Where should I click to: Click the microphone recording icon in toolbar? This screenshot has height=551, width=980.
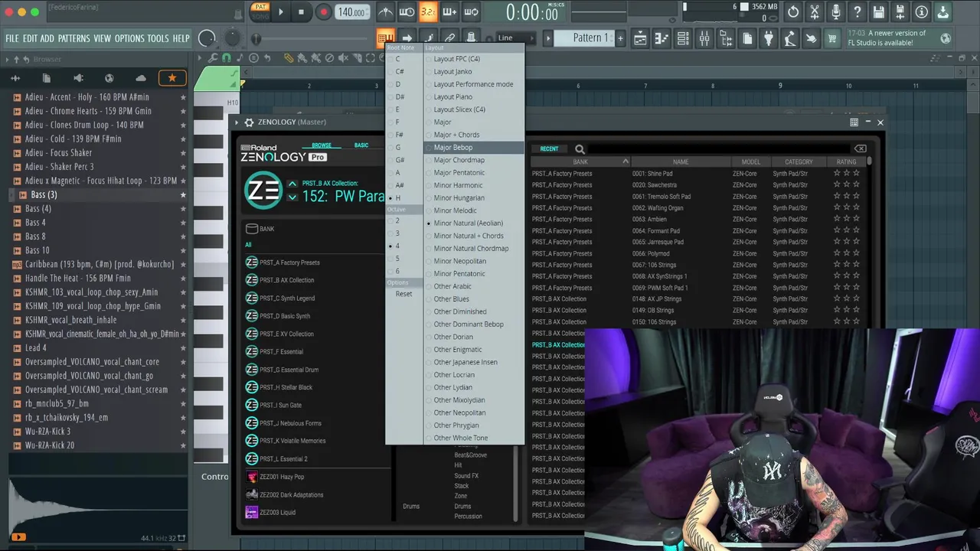point(836,11)
